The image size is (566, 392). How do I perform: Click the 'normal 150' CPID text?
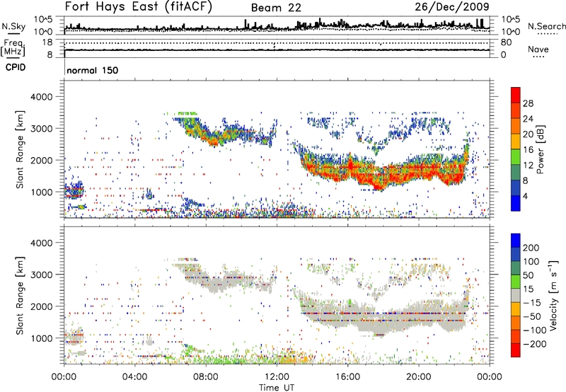click(x=93, y=70)
